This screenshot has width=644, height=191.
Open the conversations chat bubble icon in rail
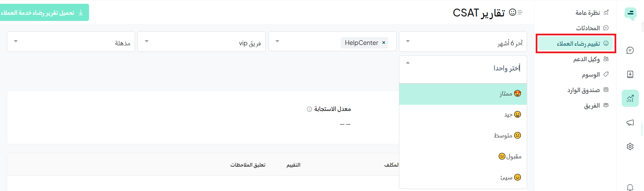[x=630, y=50]
